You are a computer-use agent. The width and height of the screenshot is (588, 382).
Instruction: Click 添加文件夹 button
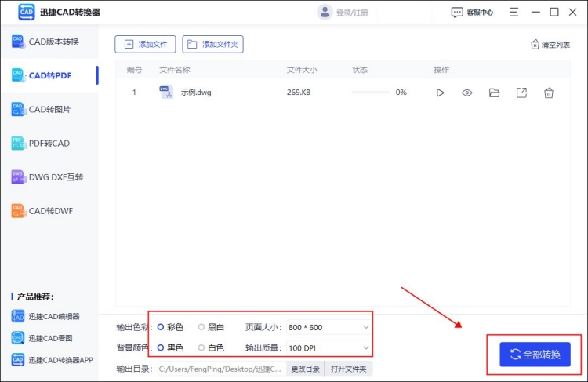point(212,44)
